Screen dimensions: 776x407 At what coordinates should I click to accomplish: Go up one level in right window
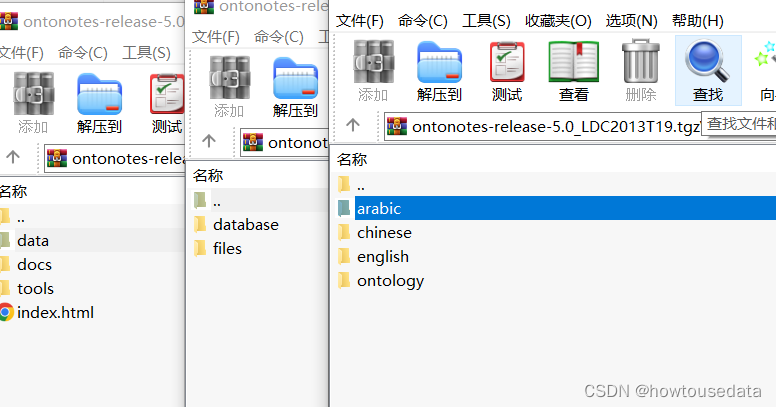pos(353,125)
